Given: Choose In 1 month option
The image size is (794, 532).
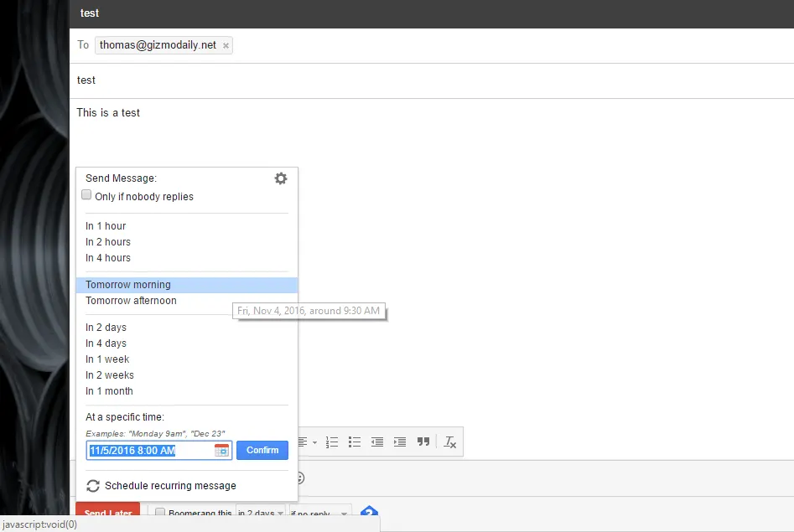Looking at the screenshot, I should pyautogui.click(x=187, y=391).
